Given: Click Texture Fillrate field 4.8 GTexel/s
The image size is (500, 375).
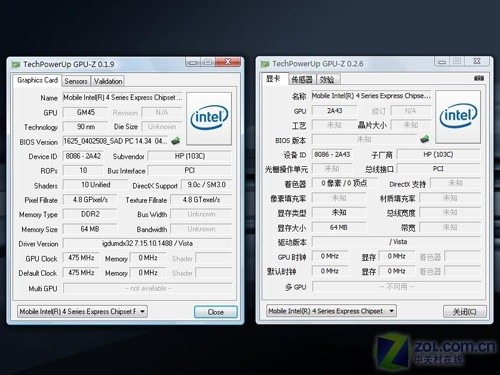Looking at the screenshot, I should (201, 200).
